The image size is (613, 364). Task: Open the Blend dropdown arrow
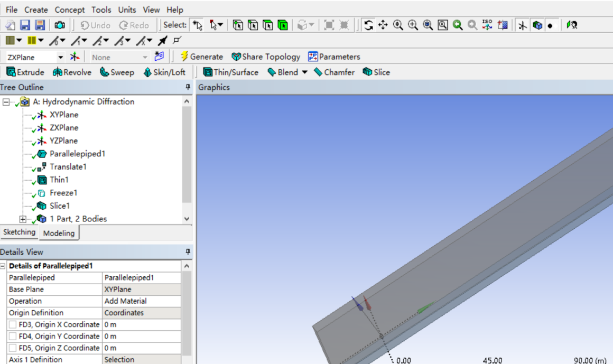pyautogui.click(x=304, y=72)
